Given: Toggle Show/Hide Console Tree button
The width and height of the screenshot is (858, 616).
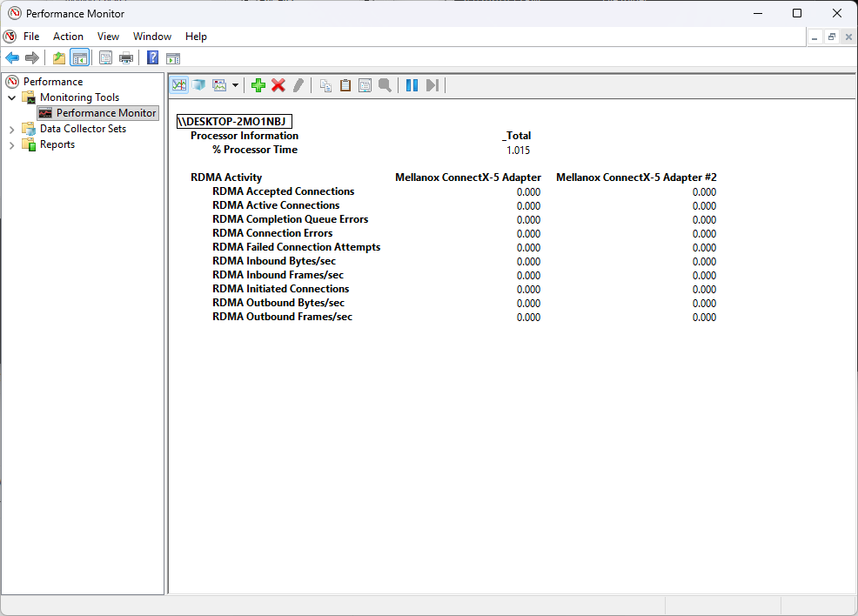Looking at the screenshot, I should point(79,58).
